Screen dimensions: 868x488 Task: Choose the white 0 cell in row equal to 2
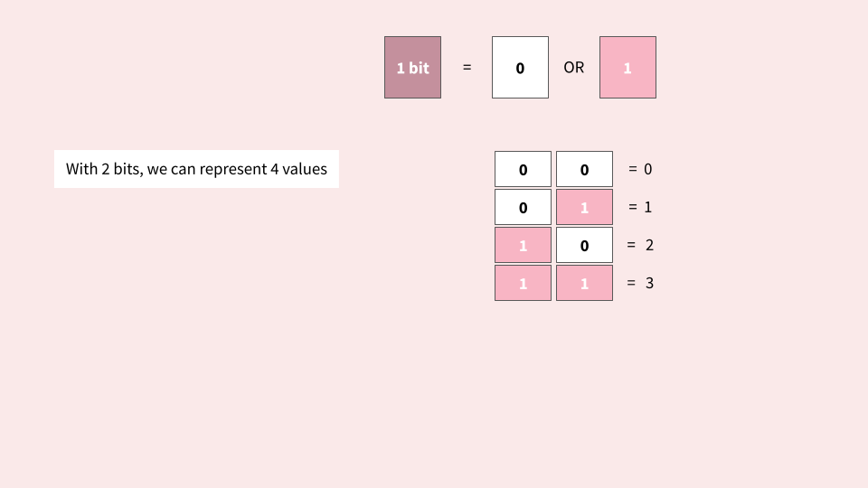584,245
